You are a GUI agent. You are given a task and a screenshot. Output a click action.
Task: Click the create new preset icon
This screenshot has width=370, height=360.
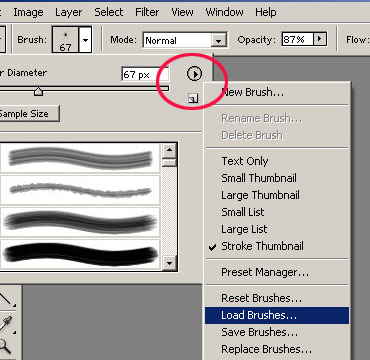(x=193, y=98)
